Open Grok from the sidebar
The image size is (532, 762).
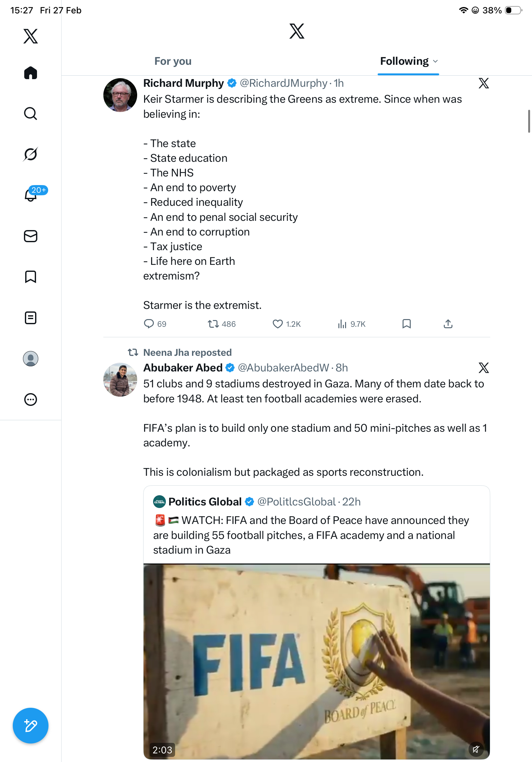[31, 154]
